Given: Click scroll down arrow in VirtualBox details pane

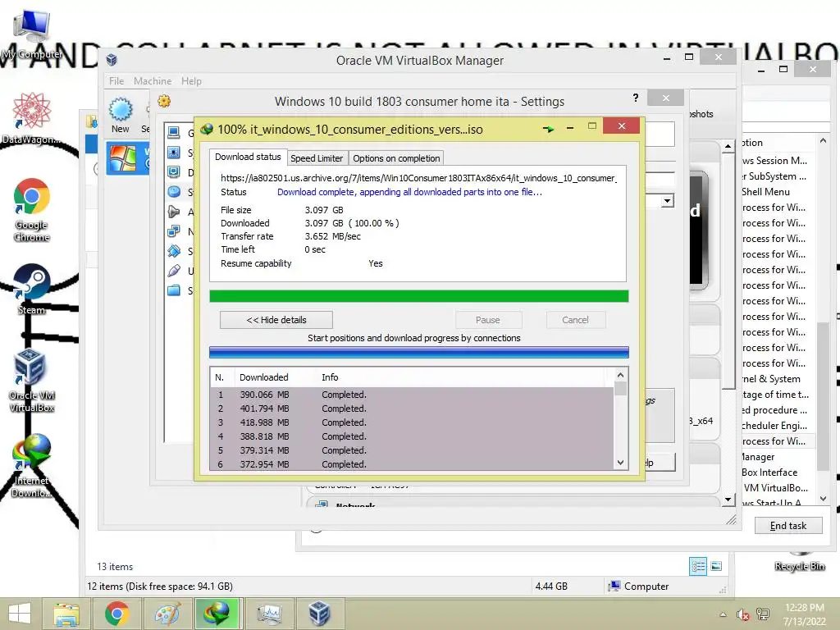Looking at the screenshot, I should 728,500.
